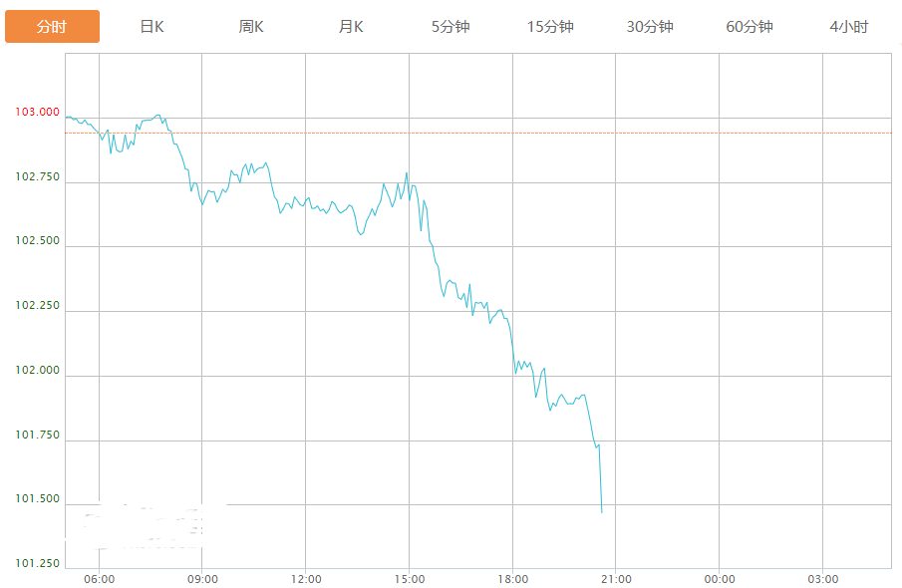Open the 周K weekly chart tab
The width and height of the screenshot is (902, 588).
pyautogui.click(x=251, y=27)
